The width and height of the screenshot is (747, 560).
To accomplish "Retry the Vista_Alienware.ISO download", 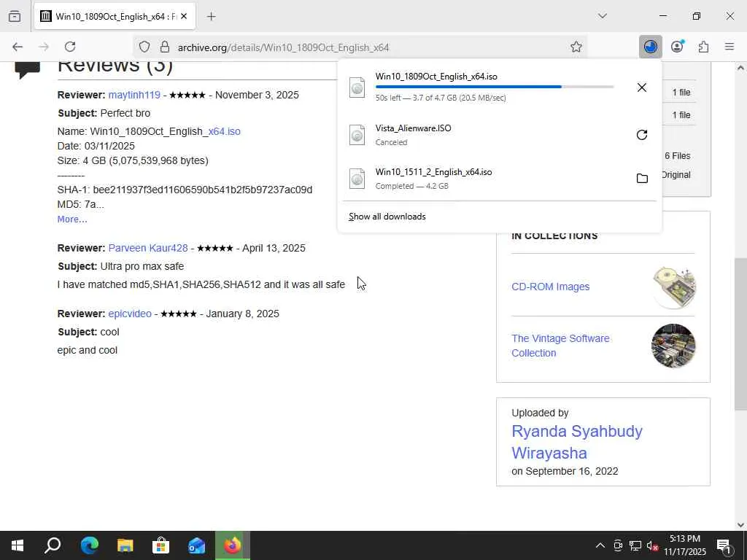I will [x=642, y=135].
